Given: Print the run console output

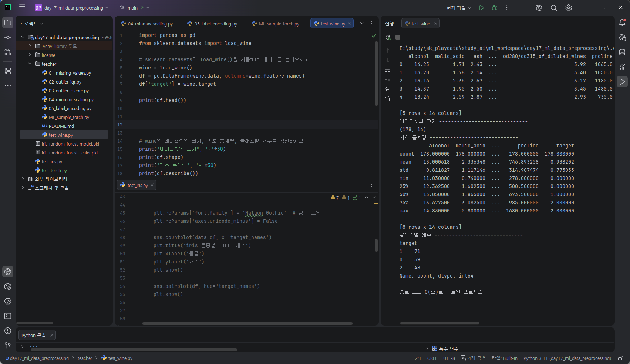Looking at the screenshot, I should [388, 89].
